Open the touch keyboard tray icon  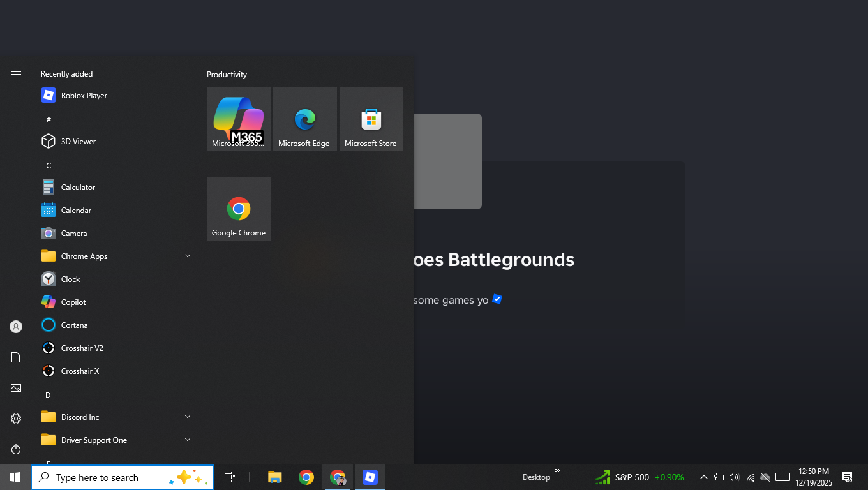[x=783, y=477]
